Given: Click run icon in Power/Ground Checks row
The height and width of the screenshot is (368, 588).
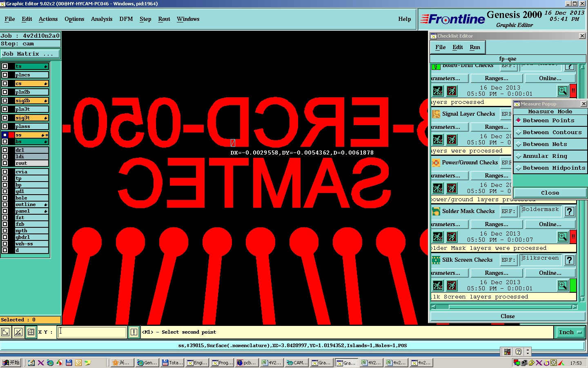Looking at the screenshot, I should coord(438,188).
